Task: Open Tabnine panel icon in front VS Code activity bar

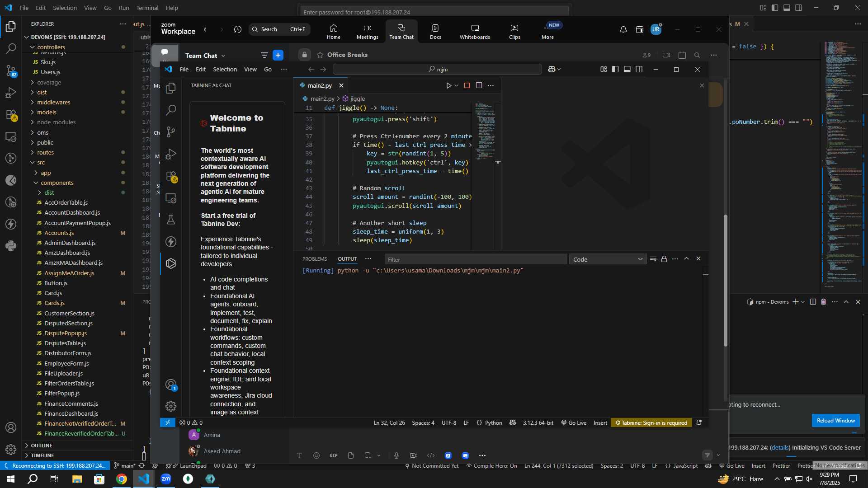Action: click(171, 263)
